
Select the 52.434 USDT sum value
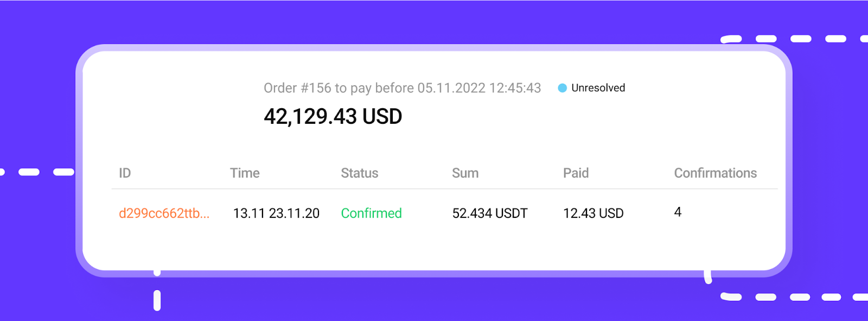coord(489,213)
